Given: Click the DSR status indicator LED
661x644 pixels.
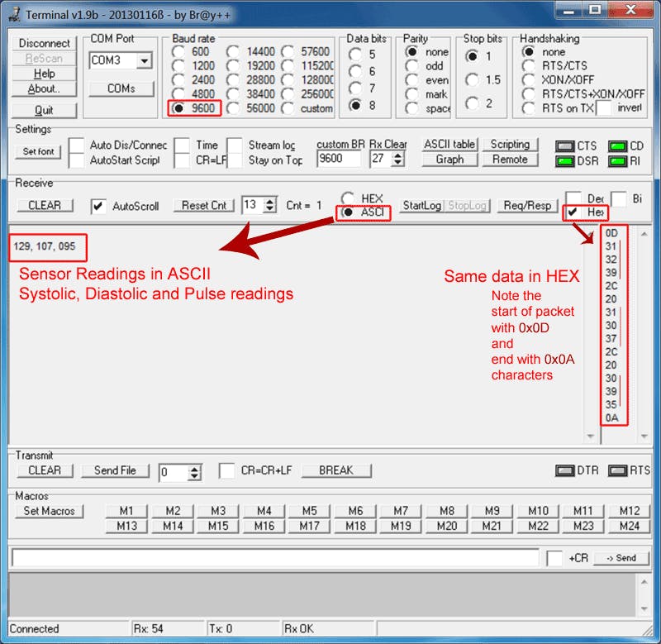Looking at the screenshot, I should [565, 161].
